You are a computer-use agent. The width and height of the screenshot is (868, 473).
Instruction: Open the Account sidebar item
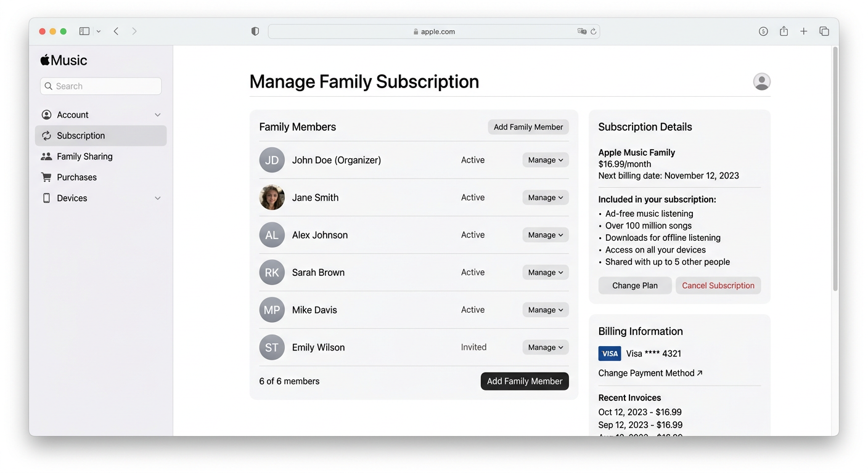pos(101,115)
